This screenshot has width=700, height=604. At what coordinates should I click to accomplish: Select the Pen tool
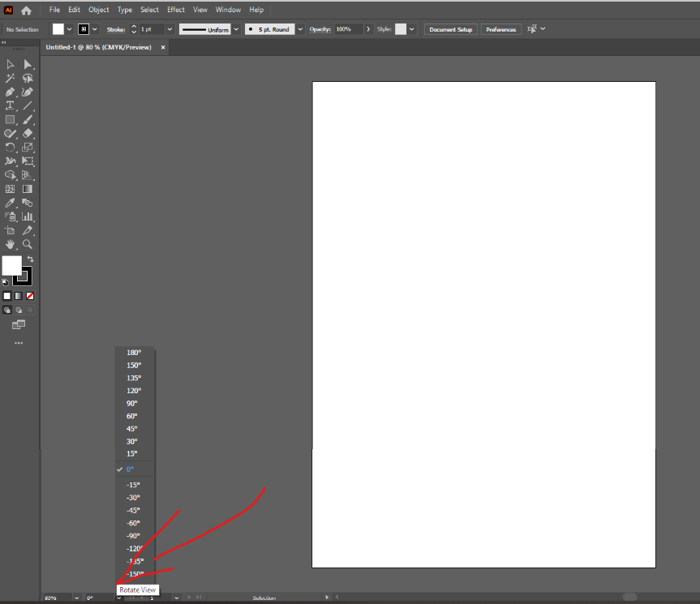[10, 92]
